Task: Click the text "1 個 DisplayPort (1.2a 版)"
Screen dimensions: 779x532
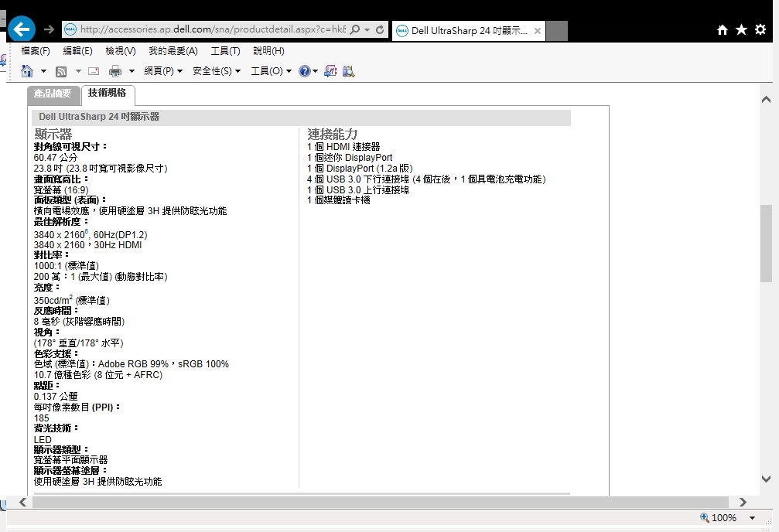Action: point(360,169)
